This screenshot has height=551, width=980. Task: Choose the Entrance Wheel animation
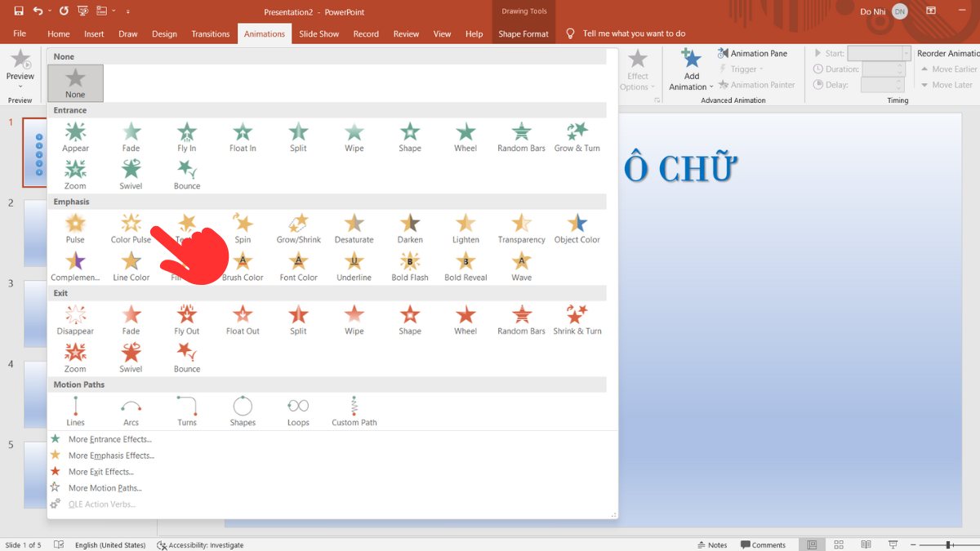tap(465, 137)
